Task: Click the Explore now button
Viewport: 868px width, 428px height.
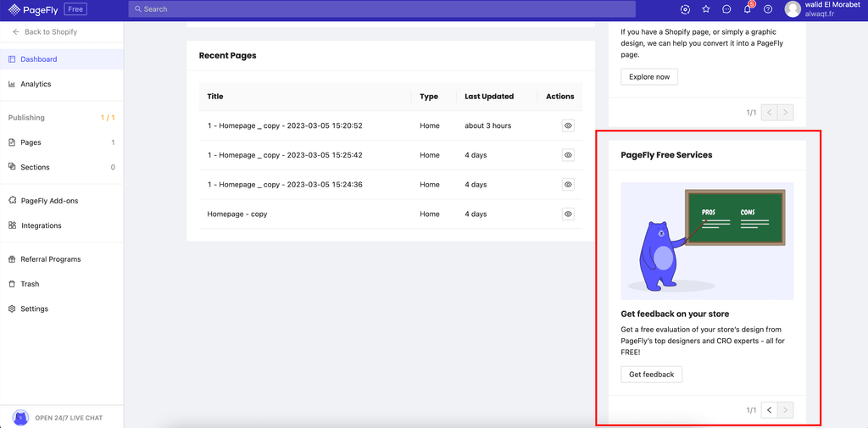Action: coord(649,77)
